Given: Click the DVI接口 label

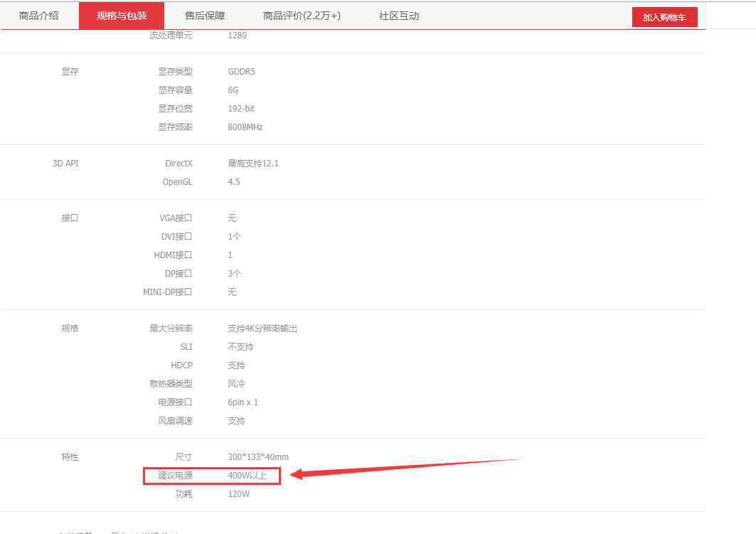Looking at the screenshot, I should [176, 236].
